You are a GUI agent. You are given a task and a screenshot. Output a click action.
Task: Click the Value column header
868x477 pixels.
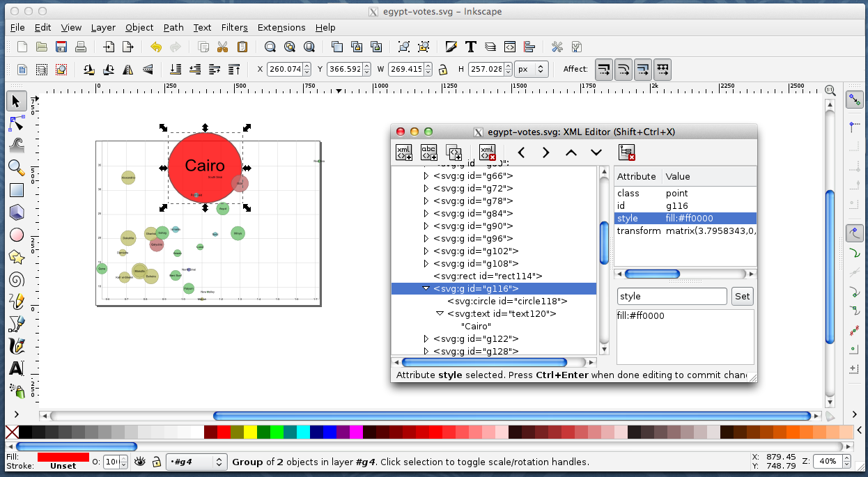click(708, 177)
